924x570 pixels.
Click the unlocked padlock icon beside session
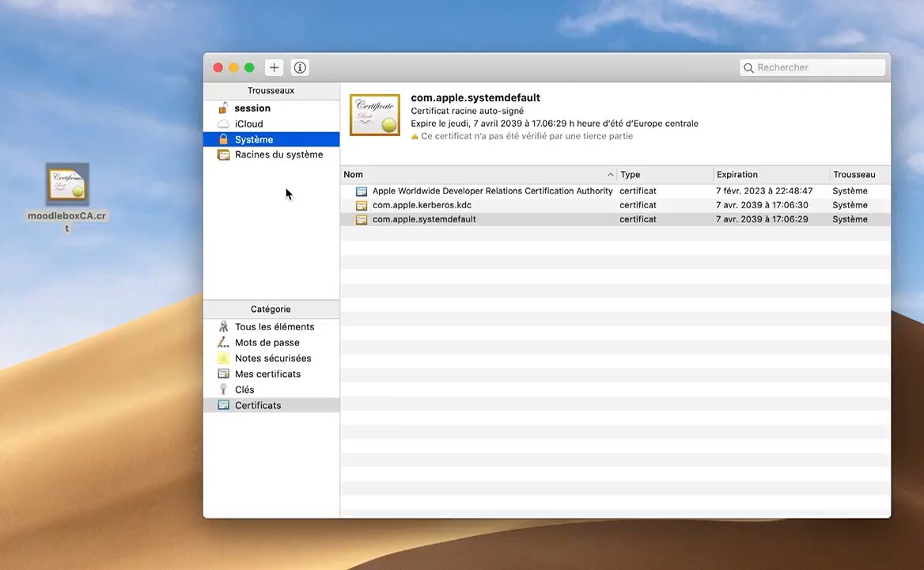click(x=223, y=108)
